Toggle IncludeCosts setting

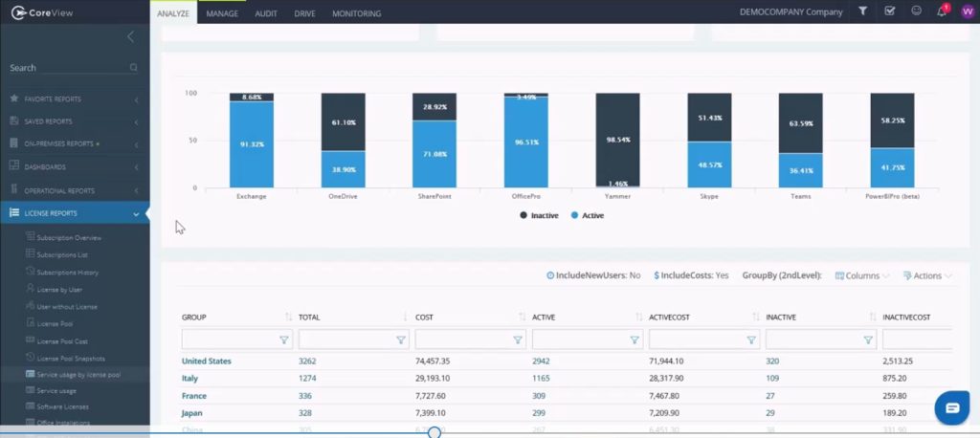(x=691, y=275)
